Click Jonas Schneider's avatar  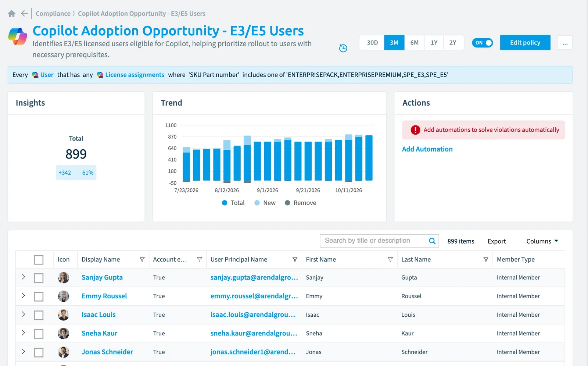click(x=64, y=352)
